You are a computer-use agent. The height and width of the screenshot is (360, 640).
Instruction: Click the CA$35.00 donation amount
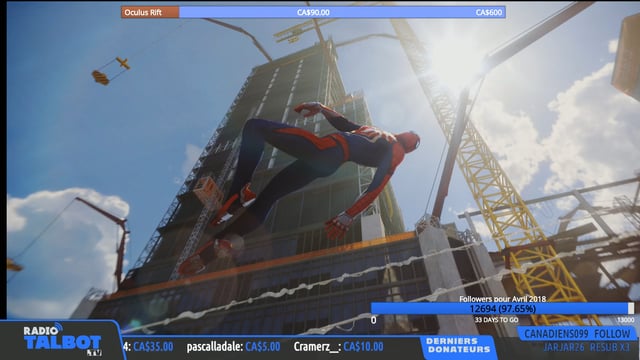coord(153,347)
